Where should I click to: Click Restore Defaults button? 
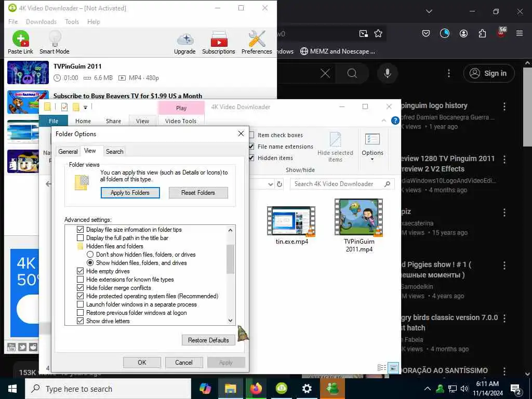tap(208, 340)
